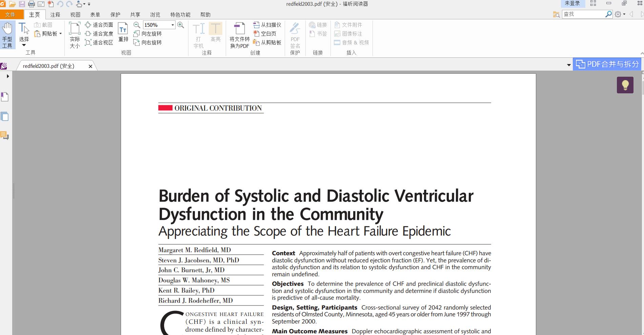Click the search magnifier icon
Image resolution: width=644 pixels, height=335 pixels.
(609, 14)
